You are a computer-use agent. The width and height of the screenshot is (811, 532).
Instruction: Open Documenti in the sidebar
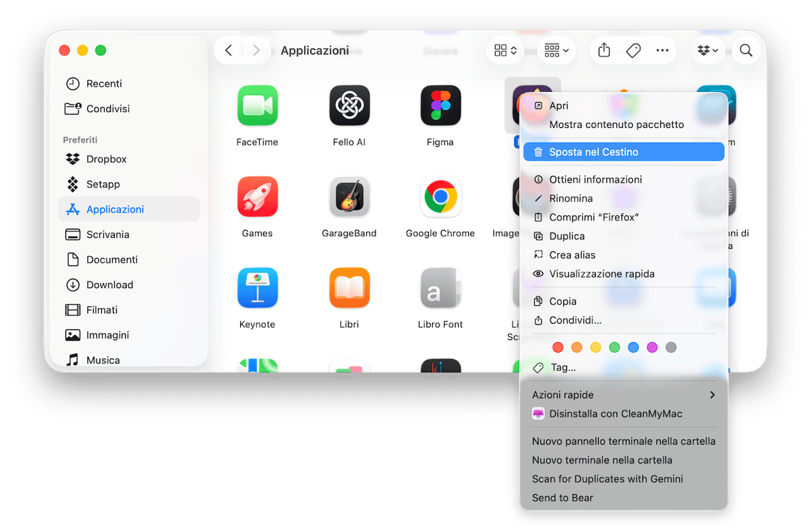coord(129,259)
